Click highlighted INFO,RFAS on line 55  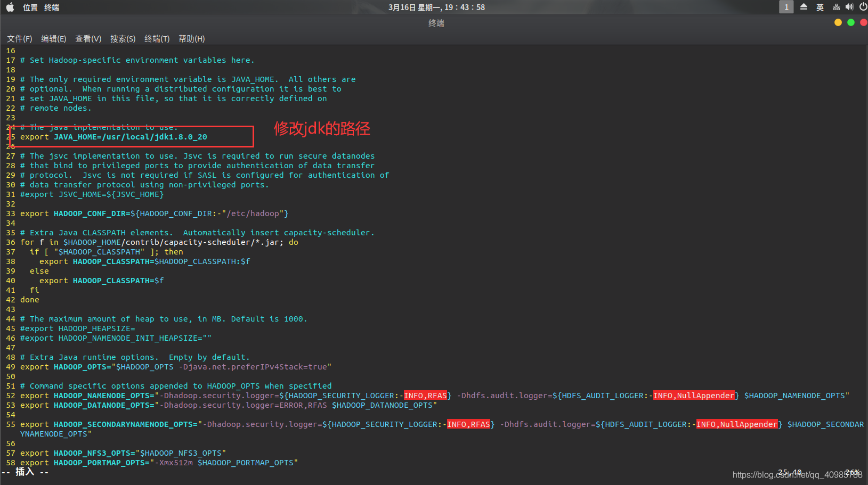[x=468, y=424]
